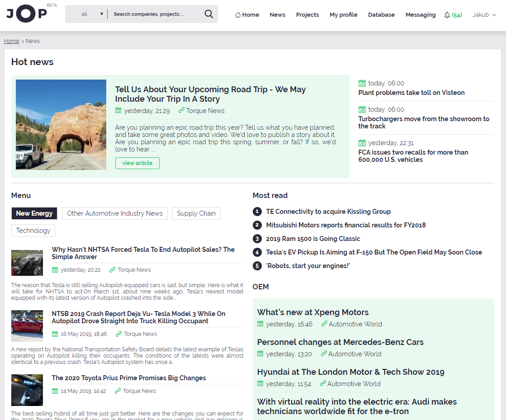Open 'TE Connectivity to acquire Kissling Group'
506x420 pixels.
click(x=328, y=212)
